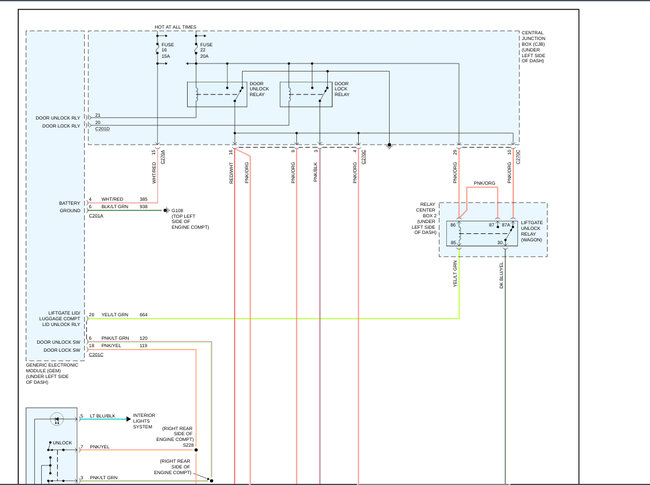Viewport: 650px width, 485px height.
Task: Click the diode symbol in the switch box
Action: (57, 419)
